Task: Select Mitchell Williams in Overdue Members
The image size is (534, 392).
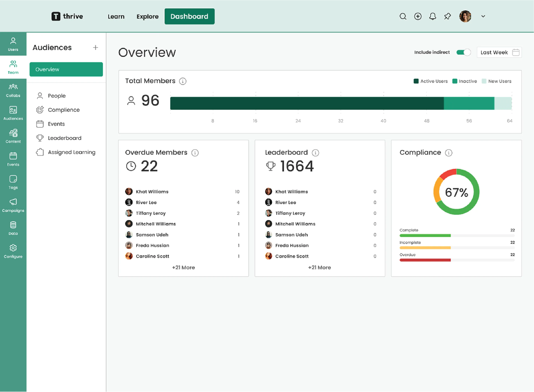Action: (x=182, y=224)
